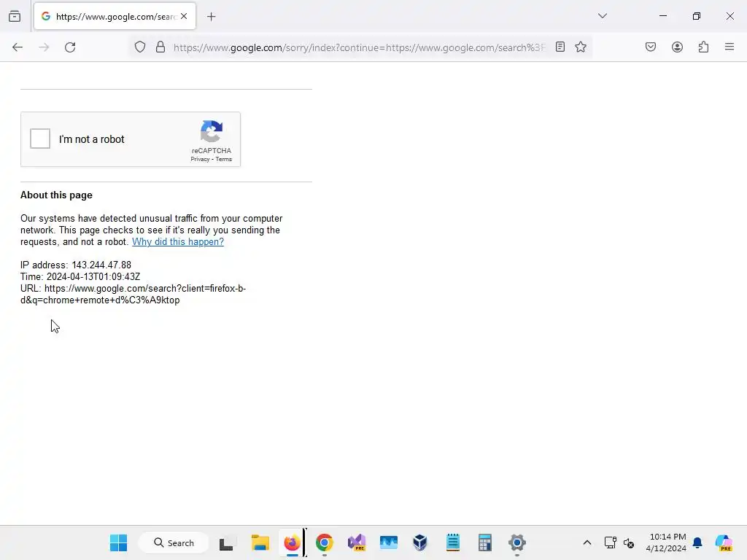Open Notepad app on taskbar
This screenshot has width=747, height=560.
452,542
